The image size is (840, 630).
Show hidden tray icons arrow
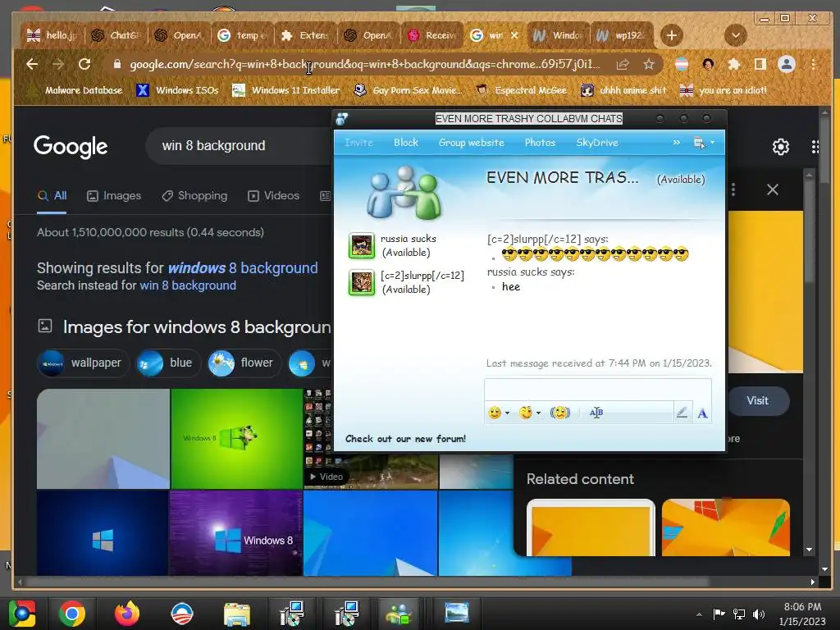pyautogui.click(x=699, y=614)
